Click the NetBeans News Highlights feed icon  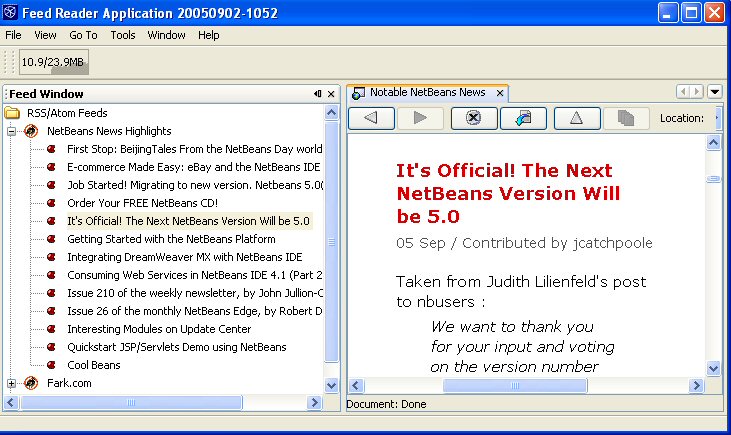pos(31,131)
